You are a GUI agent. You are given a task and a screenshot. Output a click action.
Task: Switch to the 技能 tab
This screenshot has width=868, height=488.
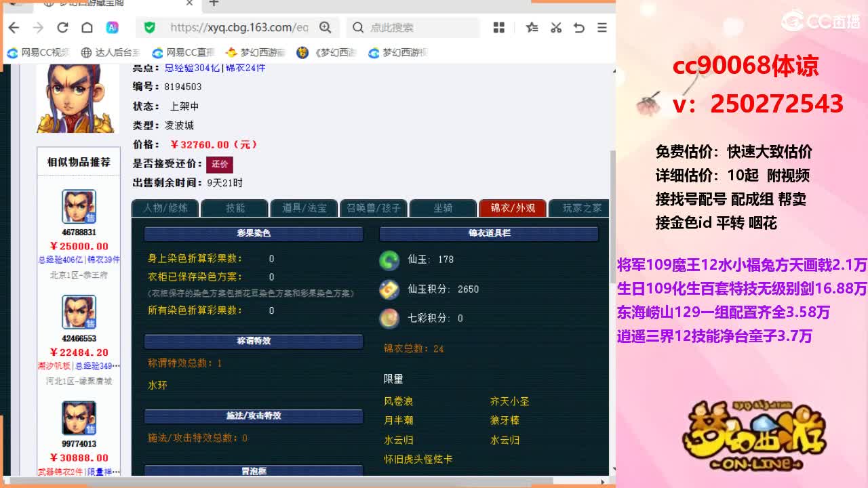235,208
